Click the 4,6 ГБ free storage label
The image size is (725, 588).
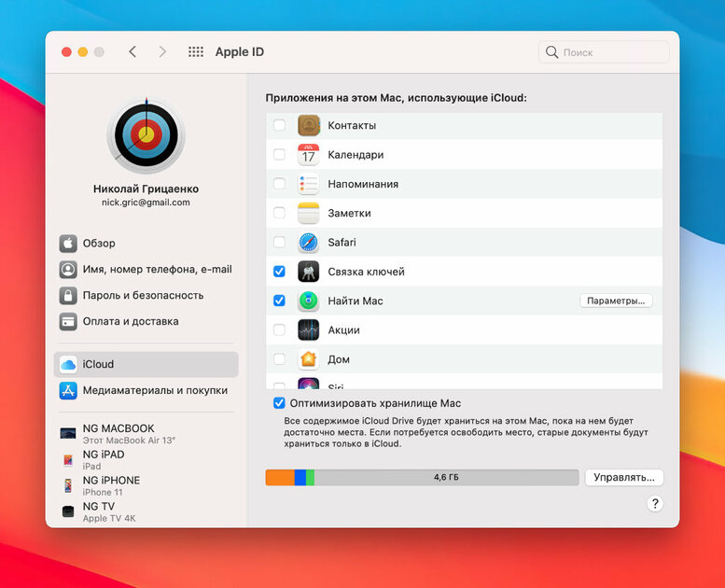click(446, 478)
